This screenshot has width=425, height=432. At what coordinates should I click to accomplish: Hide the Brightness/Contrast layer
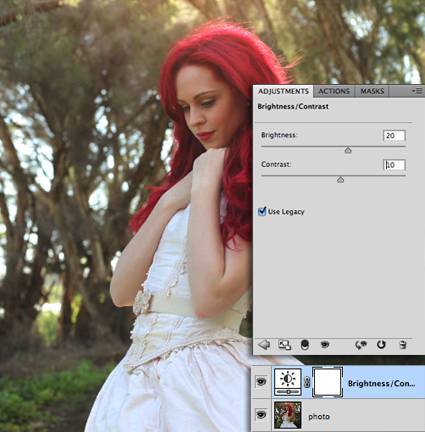click(x=261, y=381)
